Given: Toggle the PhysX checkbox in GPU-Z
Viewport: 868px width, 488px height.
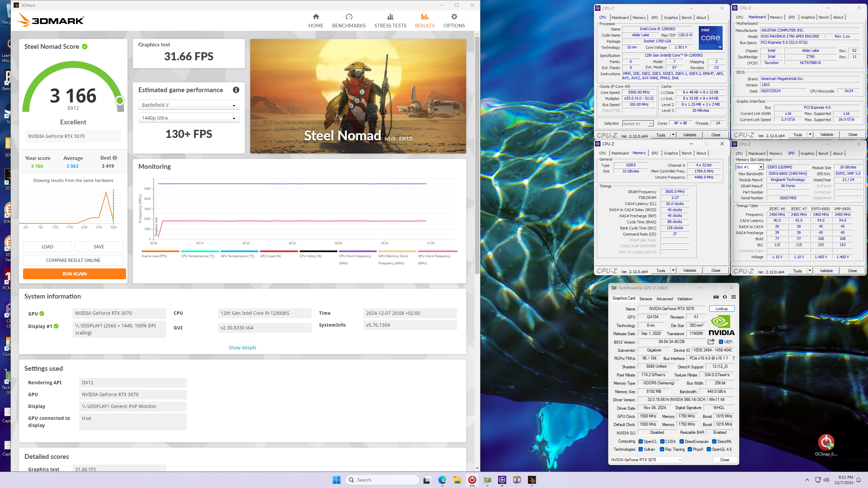Looking at the screenshot, I should pyautogui.click(x=690, y=449).
